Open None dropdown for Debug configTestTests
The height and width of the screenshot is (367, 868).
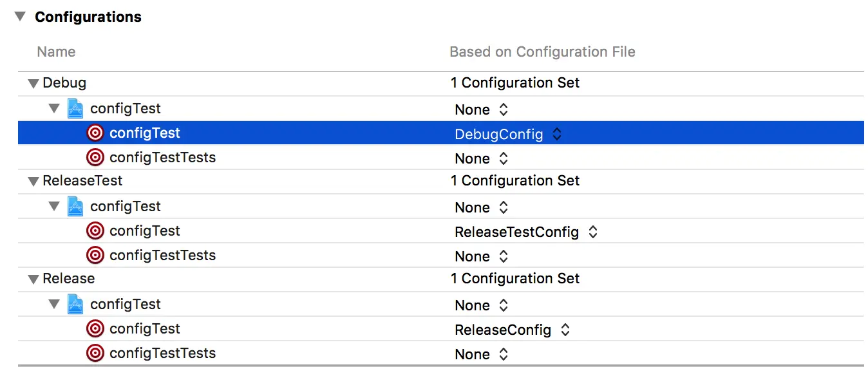[482, 158]
